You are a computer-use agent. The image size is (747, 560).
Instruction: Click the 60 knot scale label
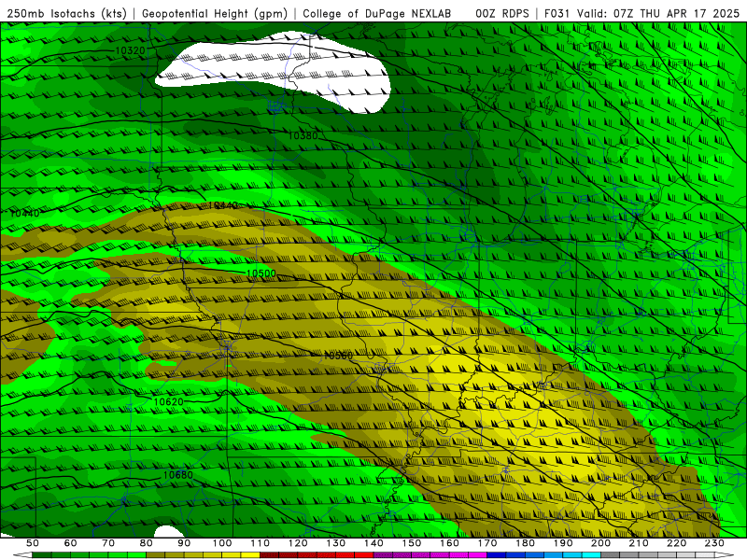(70, 543)
